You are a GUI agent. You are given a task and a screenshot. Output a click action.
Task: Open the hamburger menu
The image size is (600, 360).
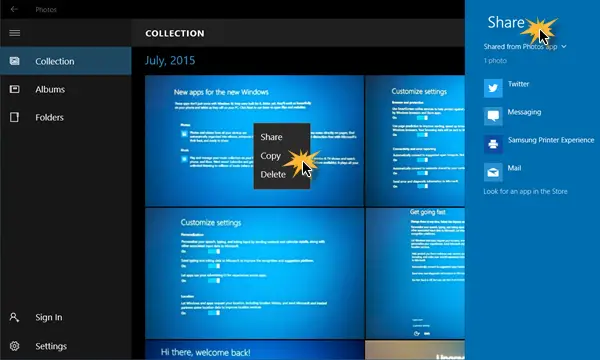click(x=15, y=33)
